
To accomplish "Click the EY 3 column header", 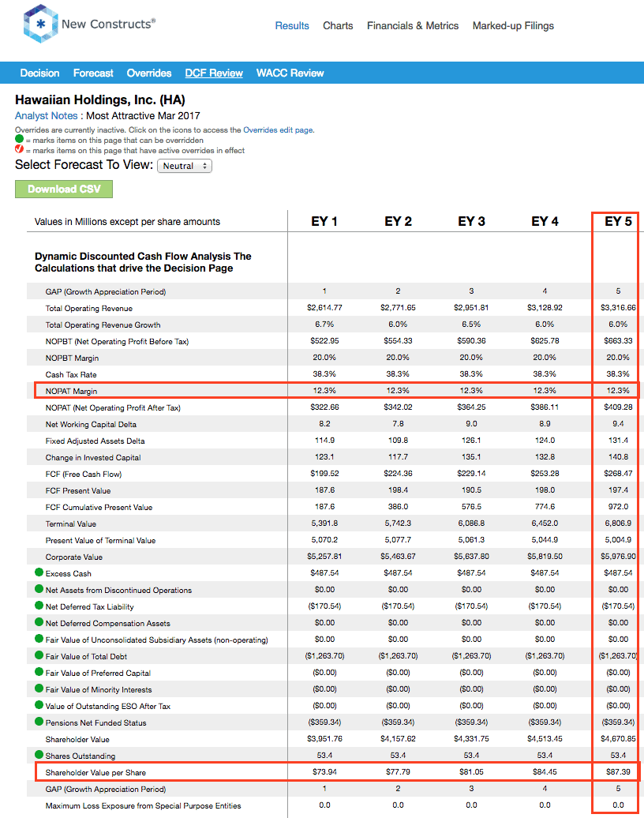I will coord(471,221).
